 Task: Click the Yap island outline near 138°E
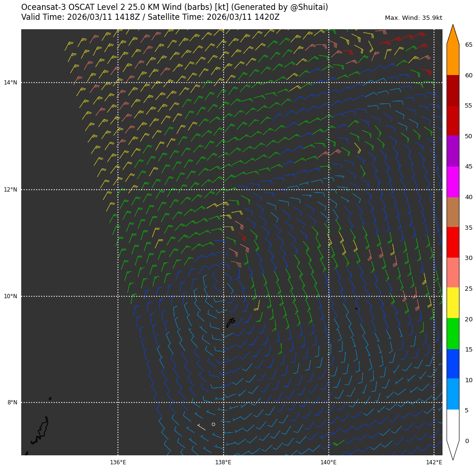click(x=230, y=323)
